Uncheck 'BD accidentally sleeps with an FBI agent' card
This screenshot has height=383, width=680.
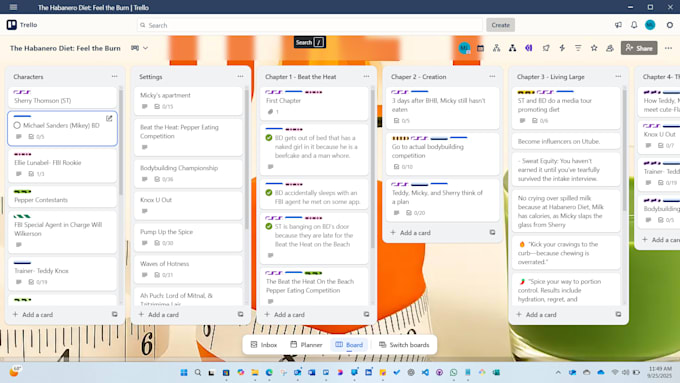point(269,193)
